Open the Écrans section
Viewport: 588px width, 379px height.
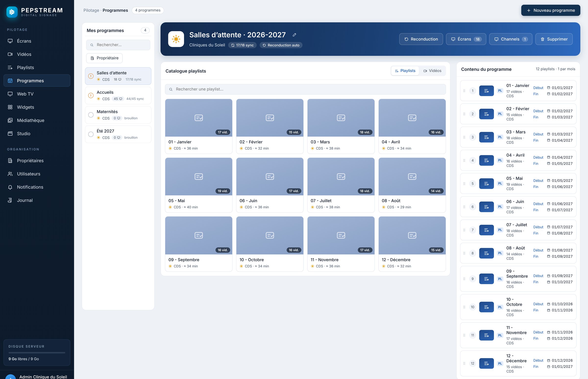37,41
